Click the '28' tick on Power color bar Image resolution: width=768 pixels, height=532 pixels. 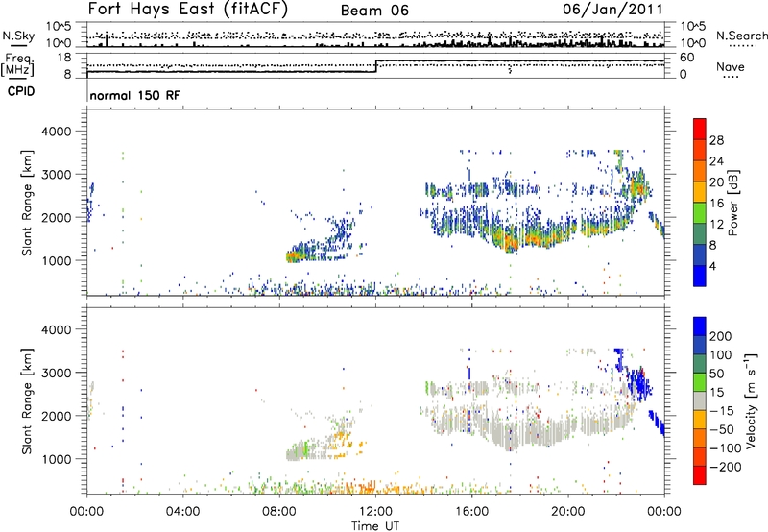[x=716, y=140]
